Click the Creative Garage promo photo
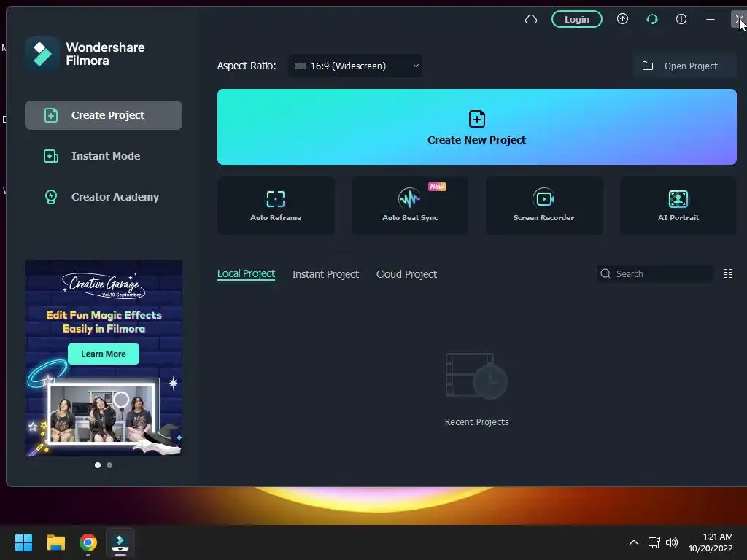The image size is (747, 560). click(103, 413)
